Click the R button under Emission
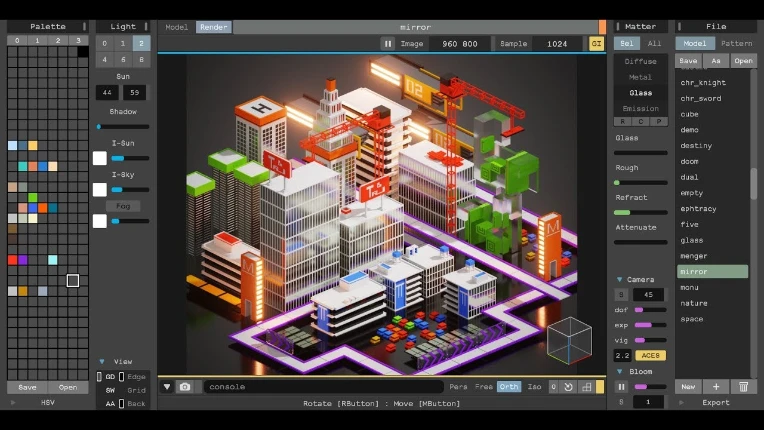This screenshot has height=430, width=764. point(623,122)
